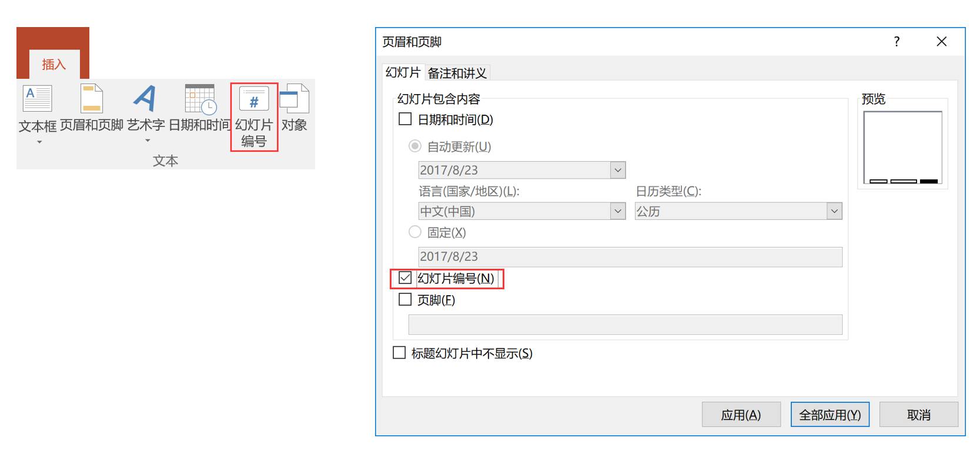Click the 全部应用(Y) button

830,415
